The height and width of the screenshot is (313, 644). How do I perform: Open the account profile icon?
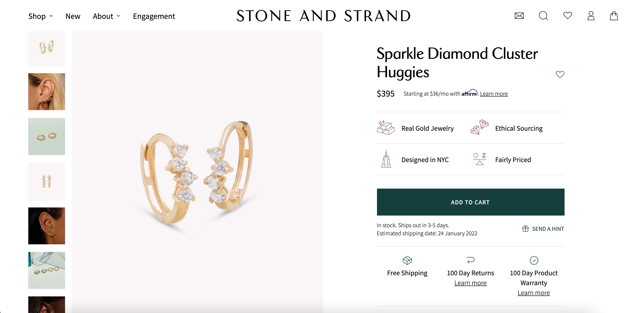(591, 16)
